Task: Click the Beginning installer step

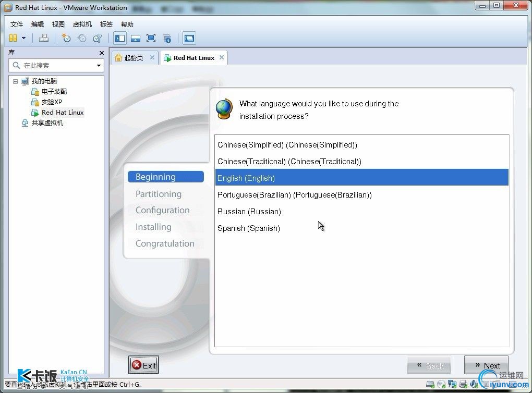Action: coord(165,177)
